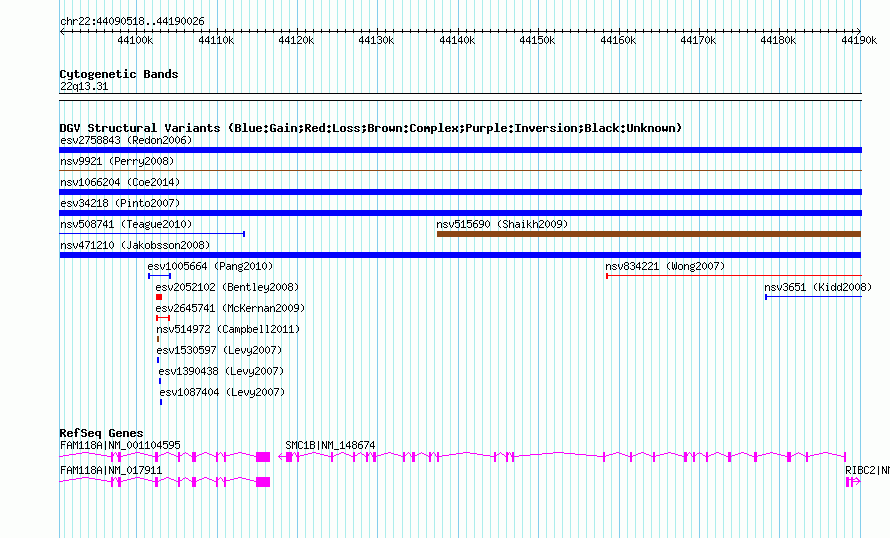
Task: Click the 22q13.31 band label
Action: 84,86
